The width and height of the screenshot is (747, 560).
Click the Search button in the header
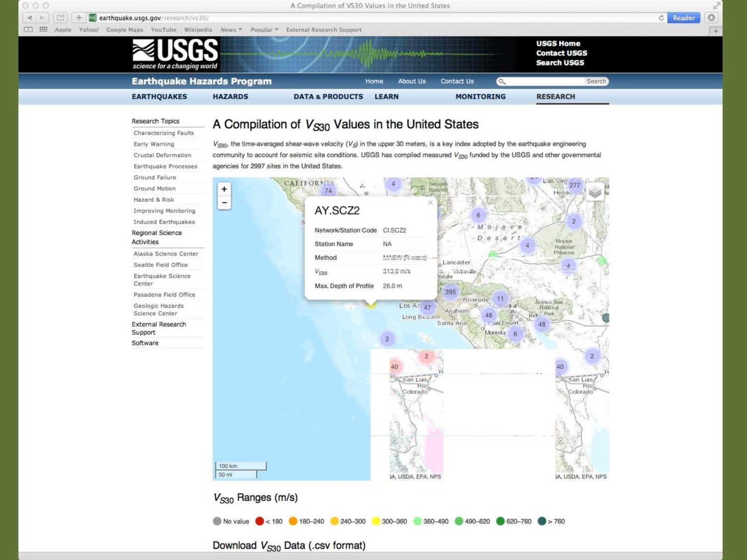tap(596, 81)
